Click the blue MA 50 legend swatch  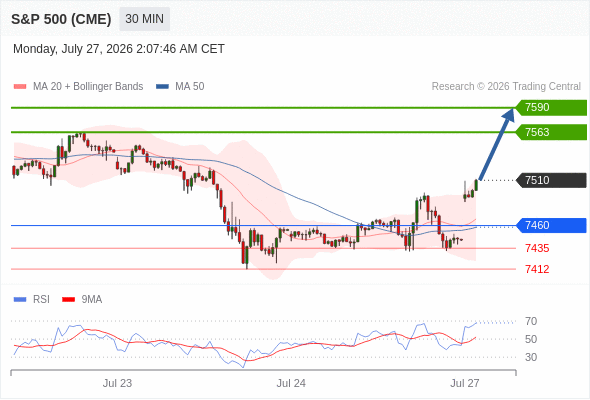pos(162,87)
